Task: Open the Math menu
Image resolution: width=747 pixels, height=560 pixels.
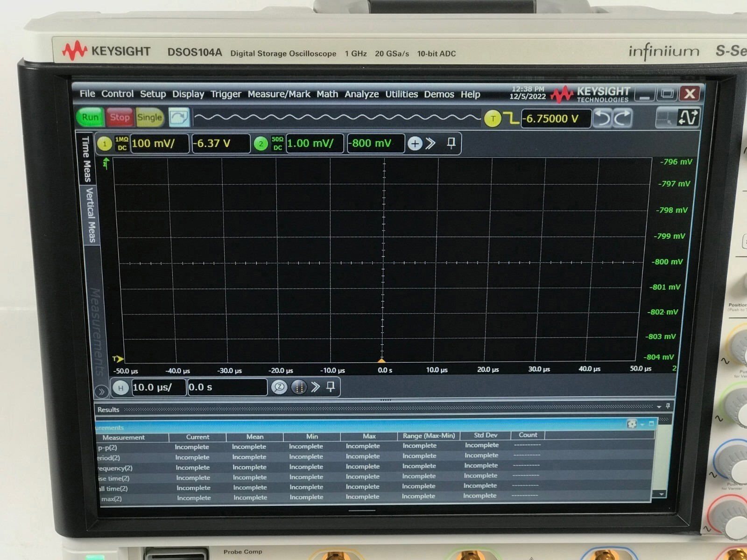Action: [x=327, y=94]
